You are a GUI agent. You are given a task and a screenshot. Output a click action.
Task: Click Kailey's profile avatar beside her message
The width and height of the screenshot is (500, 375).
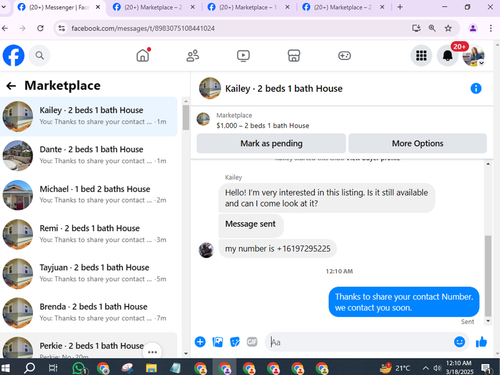point(206,250)
